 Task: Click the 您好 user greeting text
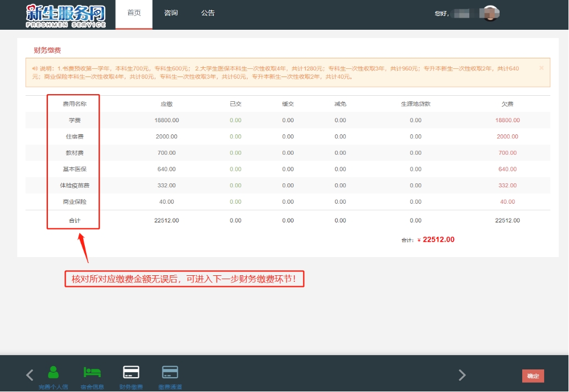(x=441, y=14)
